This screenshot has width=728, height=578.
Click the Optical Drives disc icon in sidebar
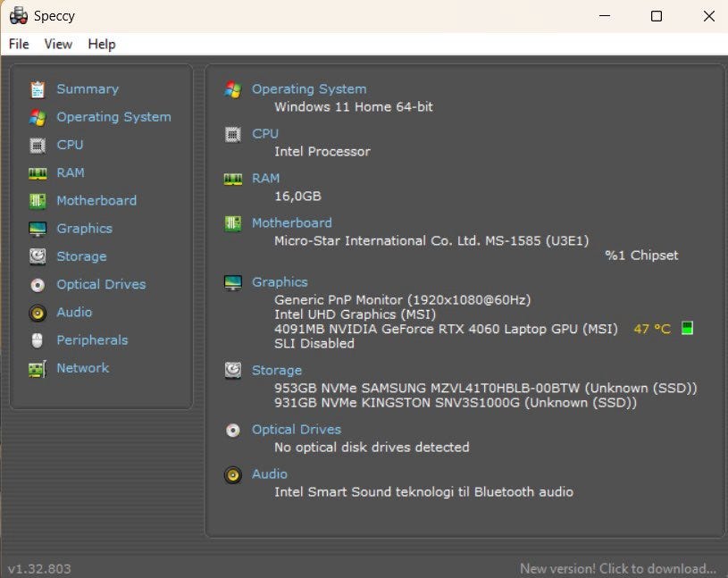(38, 285)
